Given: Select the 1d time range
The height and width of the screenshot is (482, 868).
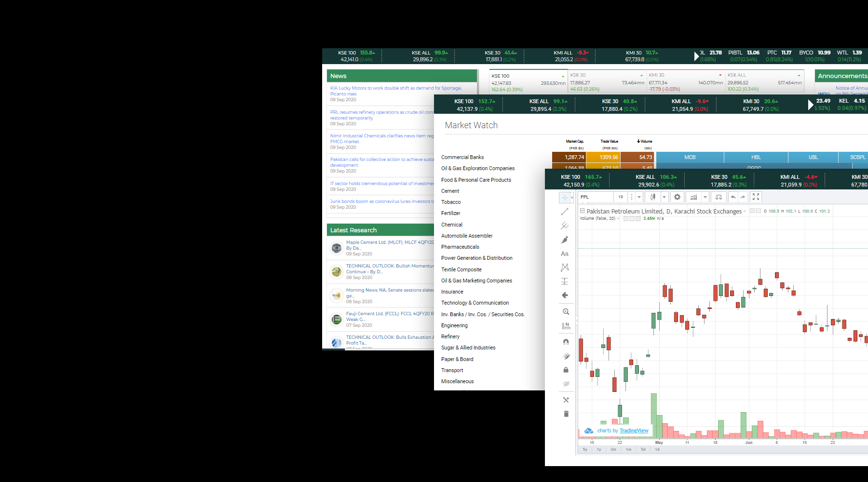Looking at the screenshot, I should pyautogui.click(x=657, y=449).
